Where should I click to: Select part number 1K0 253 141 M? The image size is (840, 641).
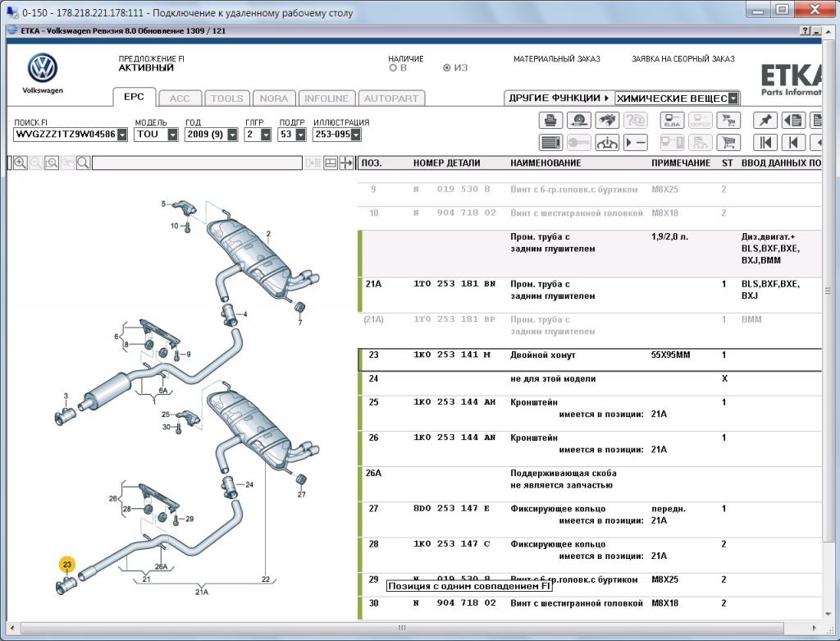tap(452, 355)
